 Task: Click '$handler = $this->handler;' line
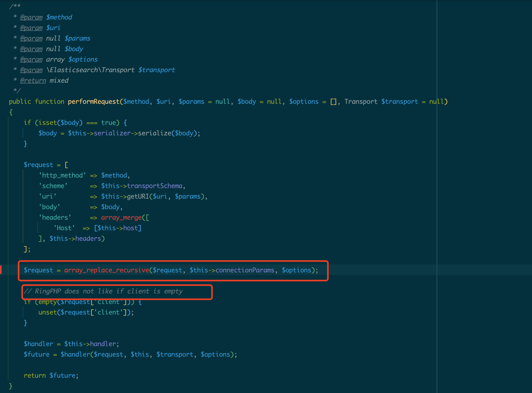click(x=71, y=344)
